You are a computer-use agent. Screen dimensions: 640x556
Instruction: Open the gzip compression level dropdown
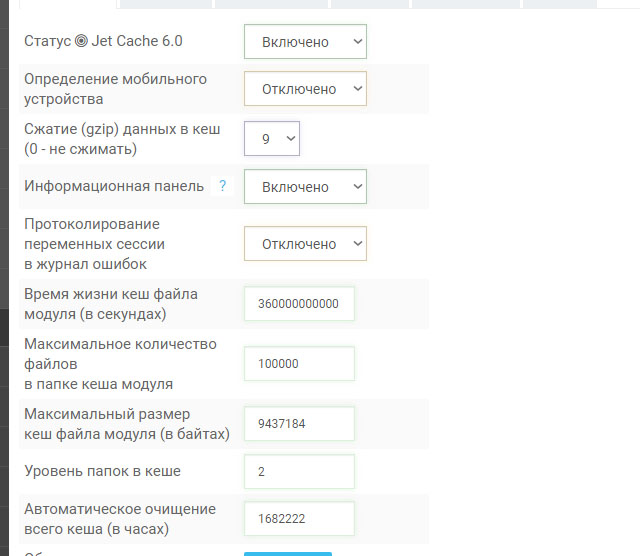point(272,138)
